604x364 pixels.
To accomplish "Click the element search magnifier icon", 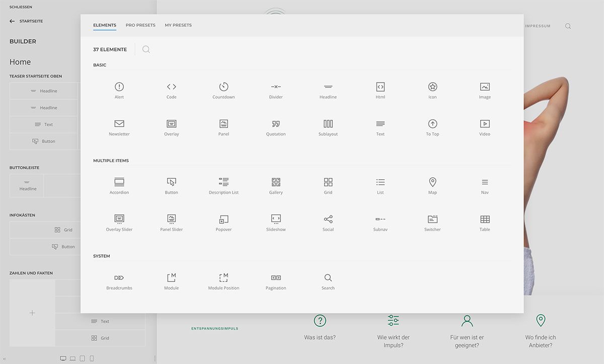I will (146, 49).
